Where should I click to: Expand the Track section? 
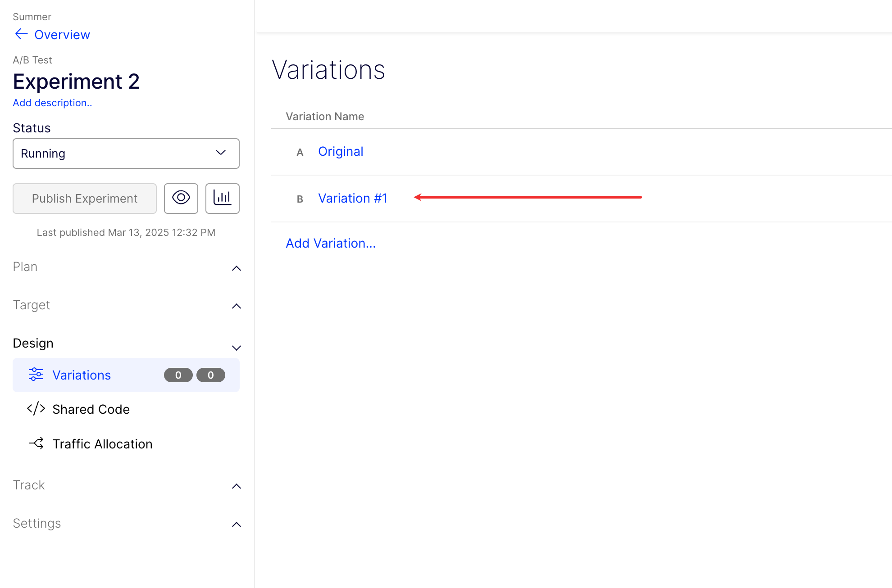(236, 486)
